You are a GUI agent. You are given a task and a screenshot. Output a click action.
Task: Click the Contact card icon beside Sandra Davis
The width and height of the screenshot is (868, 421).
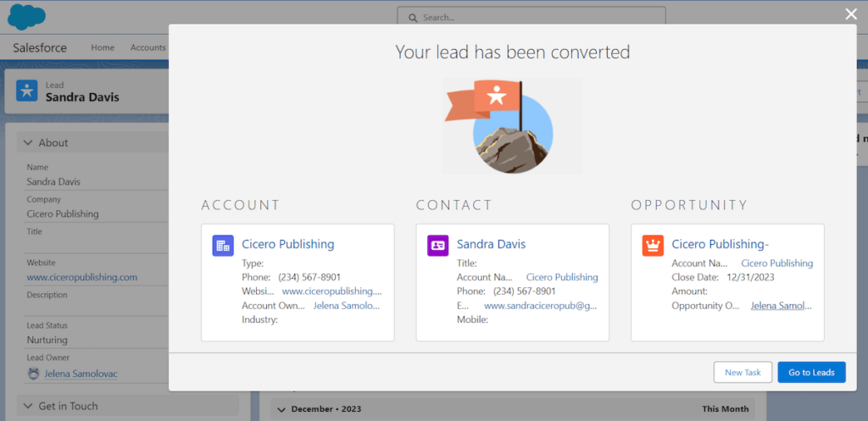438,246
